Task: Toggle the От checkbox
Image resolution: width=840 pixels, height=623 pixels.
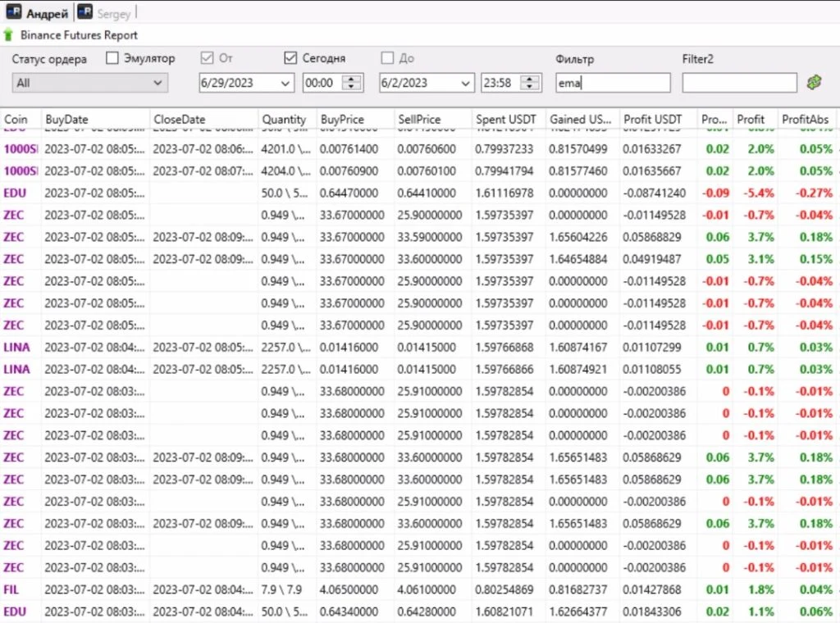Action: pyautogui.click(x=207, y=58)
